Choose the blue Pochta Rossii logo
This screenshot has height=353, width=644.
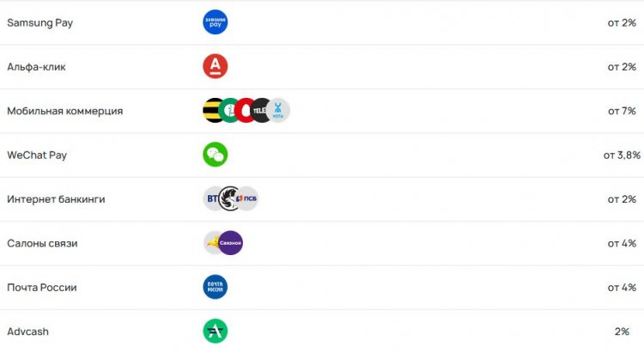coord(216,287)
